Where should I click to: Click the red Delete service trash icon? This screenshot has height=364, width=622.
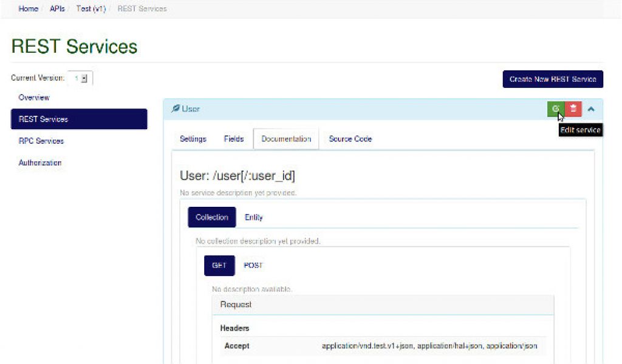573,109
